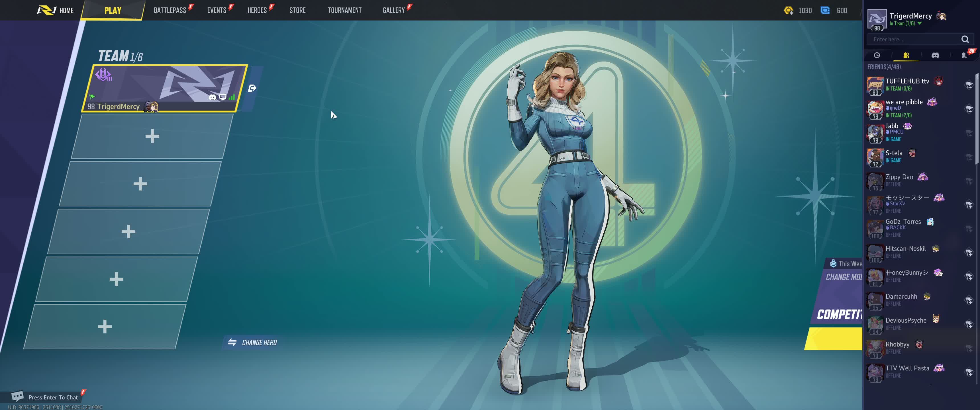Click the search magnifier icon
980x410 pixels.
[965, 40]
